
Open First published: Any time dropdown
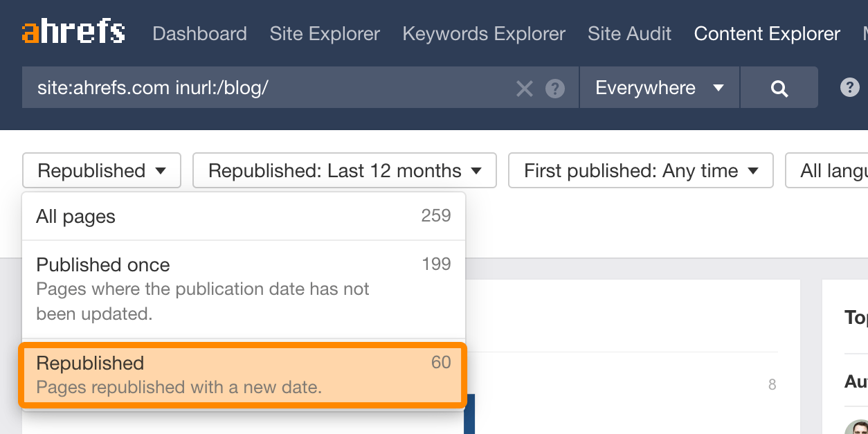point(640,171)
